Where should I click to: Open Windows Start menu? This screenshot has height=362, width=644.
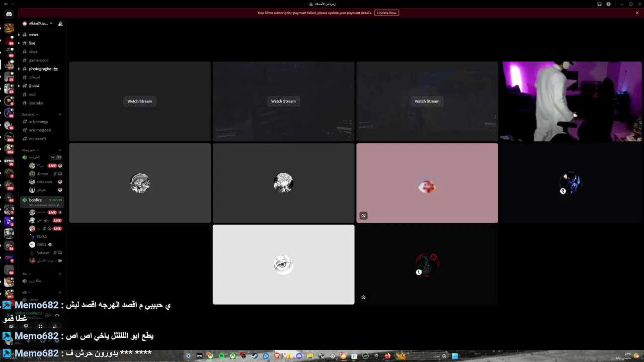click(455, 356)
